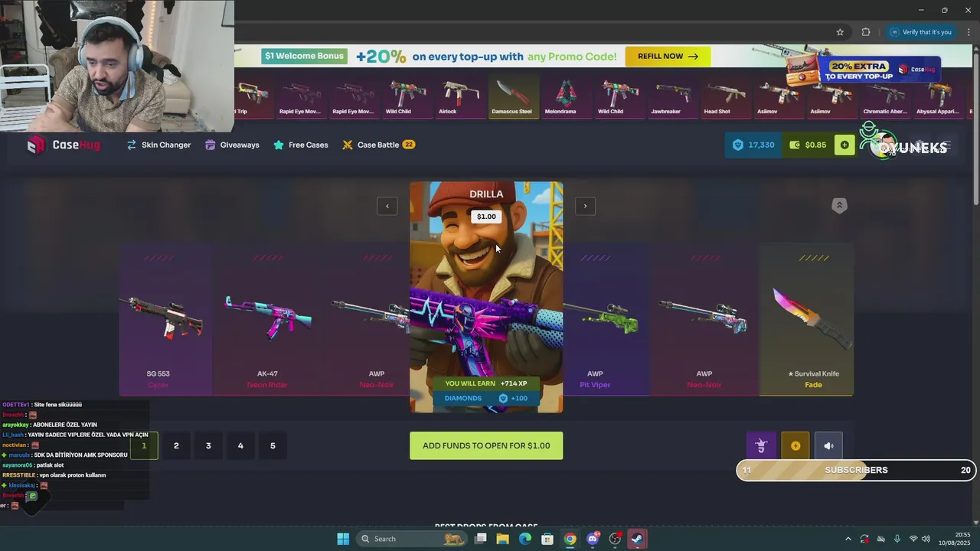Select 2 cases to open
The height and width of the screenshot is (551, 980).
coord(176,445)
